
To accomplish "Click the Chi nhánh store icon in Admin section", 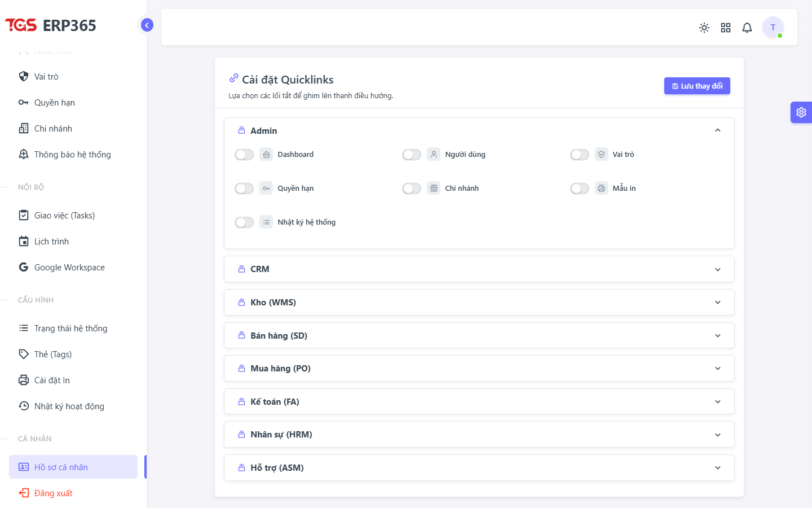I will 434,188.
